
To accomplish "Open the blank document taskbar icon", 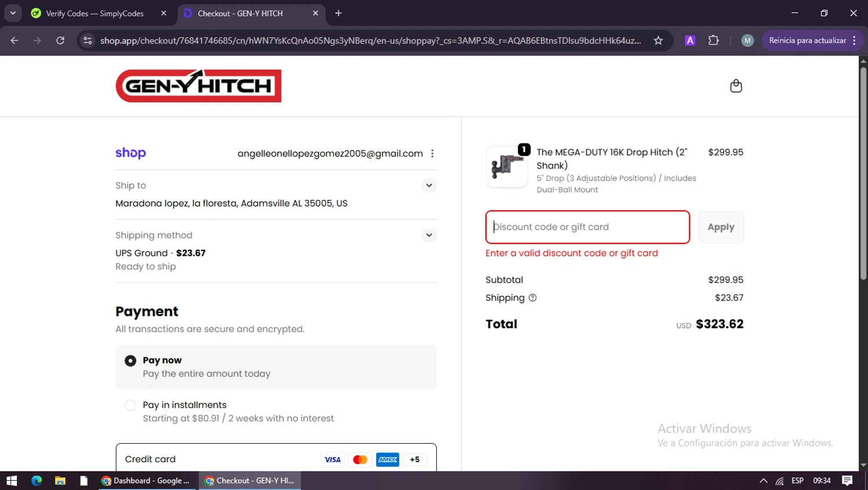I will coord(84,481).
